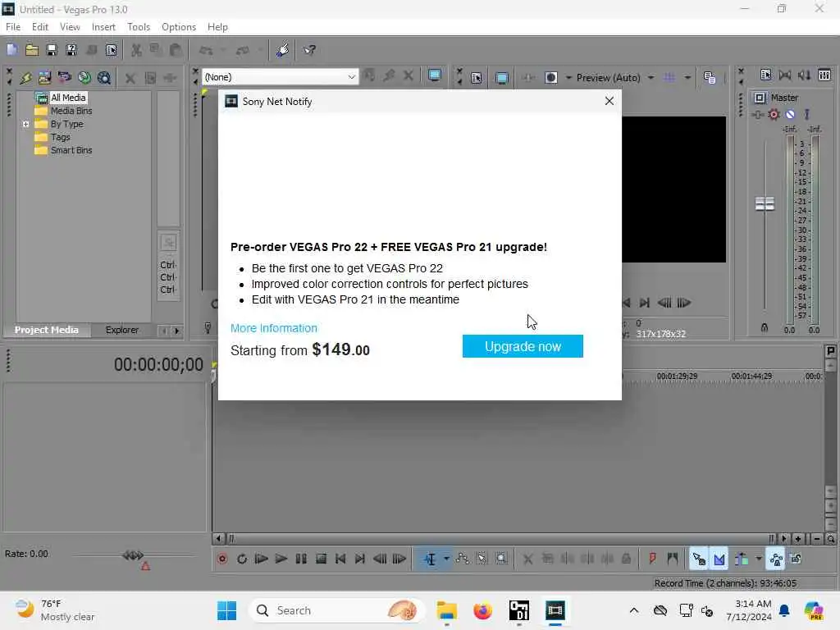This screenshot has height=630, width=840.
Task: Open the File menu
Action: 13,27
